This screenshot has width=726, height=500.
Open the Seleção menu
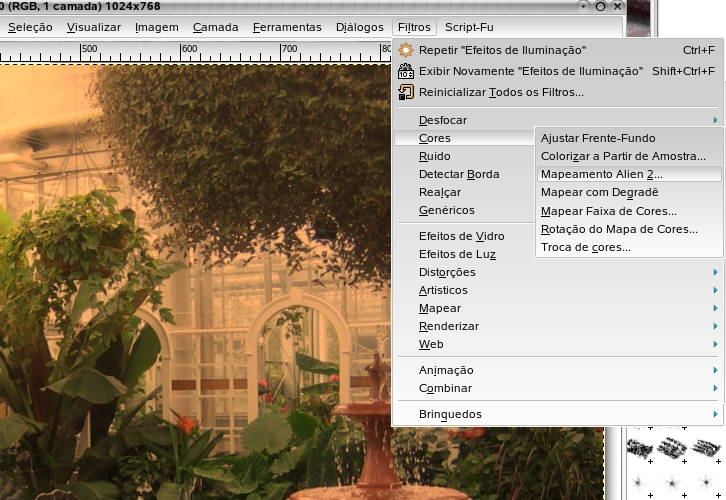coord(30,27)
